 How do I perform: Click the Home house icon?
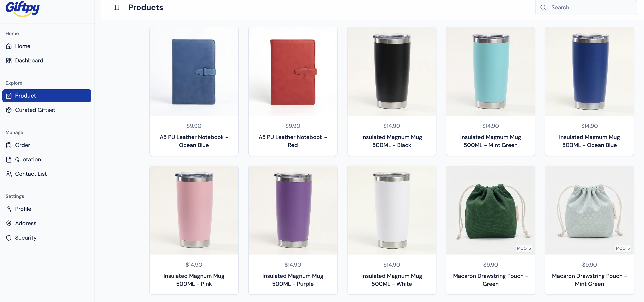pos(9,46)
